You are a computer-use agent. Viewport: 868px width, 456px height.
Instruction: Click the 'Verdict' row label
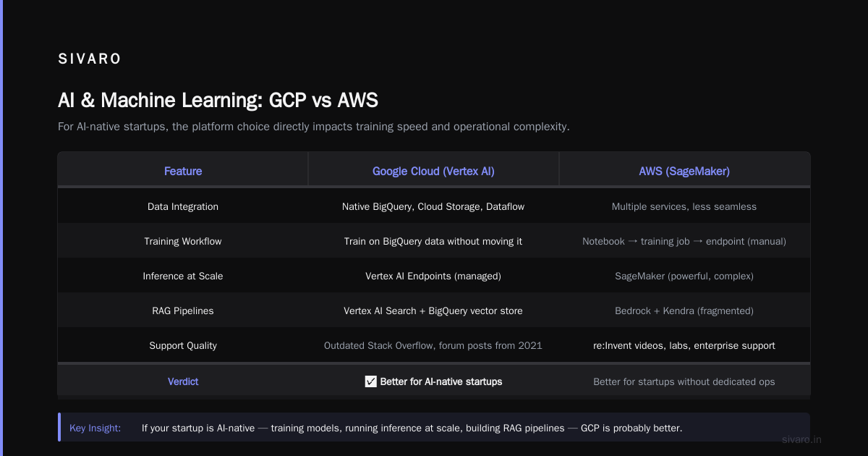(x=183, y=381)
